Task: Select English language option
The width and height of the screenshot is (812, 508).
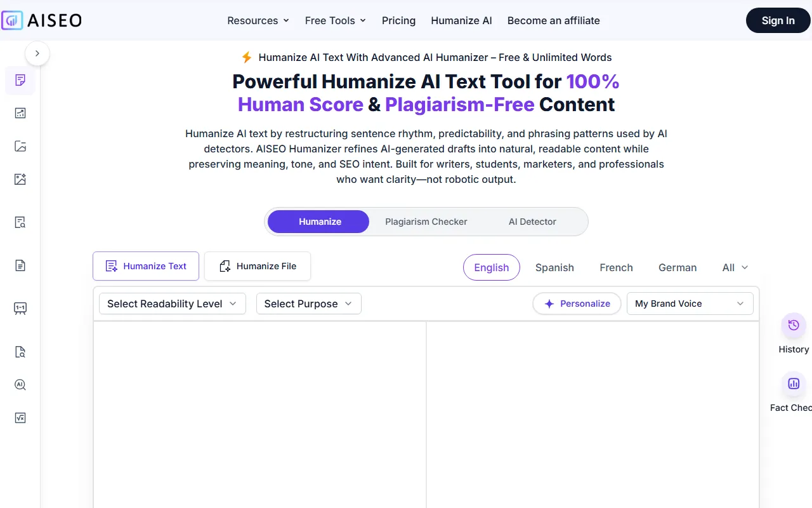Action: click(491, 267)
